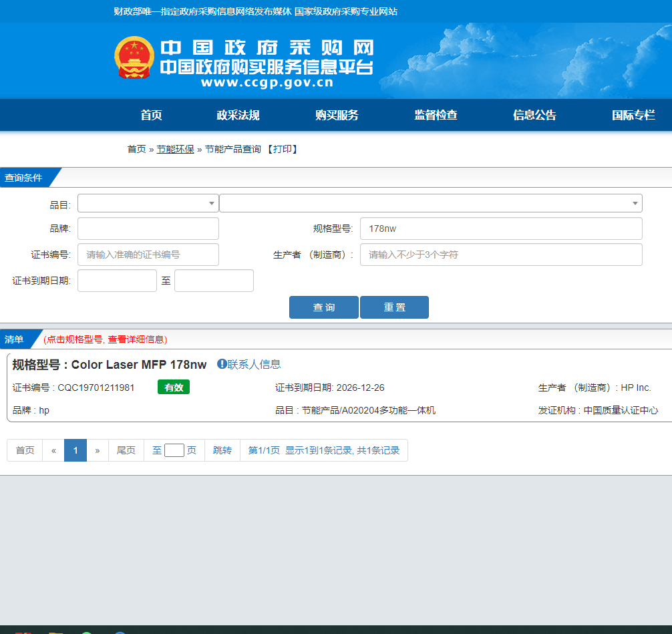Image resolution: width=672 pixels, height=634 pixels.
Task: Go to 监督检查 navigation item
Action: coord(436,115)
